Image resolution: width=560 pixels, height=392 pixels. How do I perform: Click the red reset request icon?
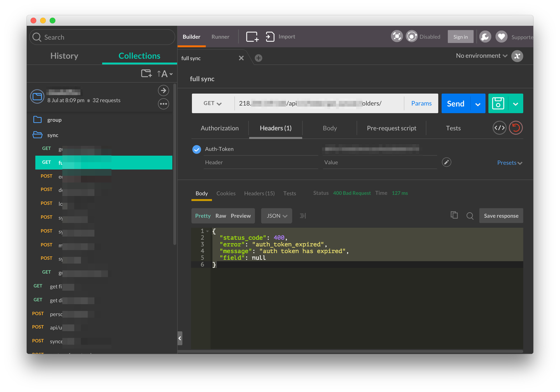(x=516, y=128)
